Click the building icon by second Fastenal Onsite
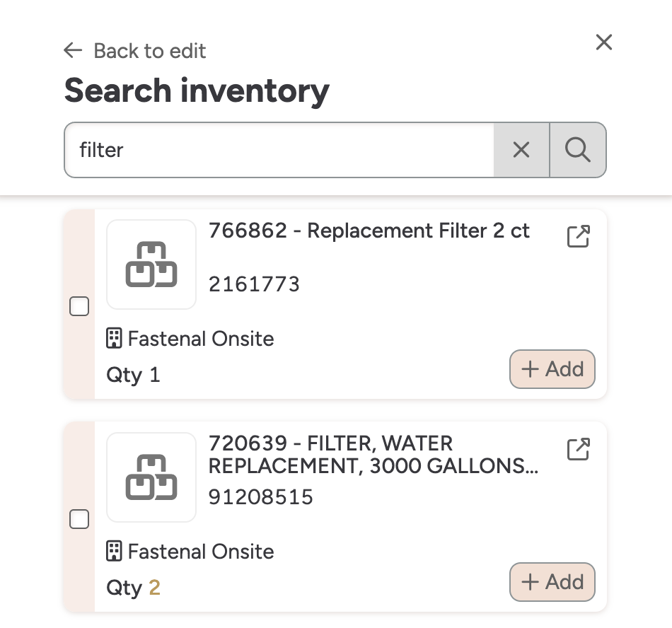This screenshot has width=672, height=628. tap(114, 552)
